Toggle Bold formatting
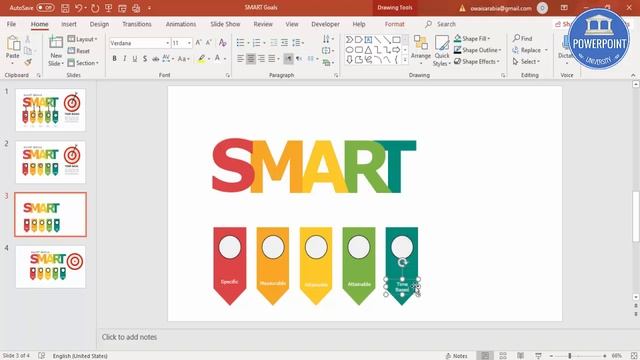Viewport: 640px width, 360px height. [114, 59]
